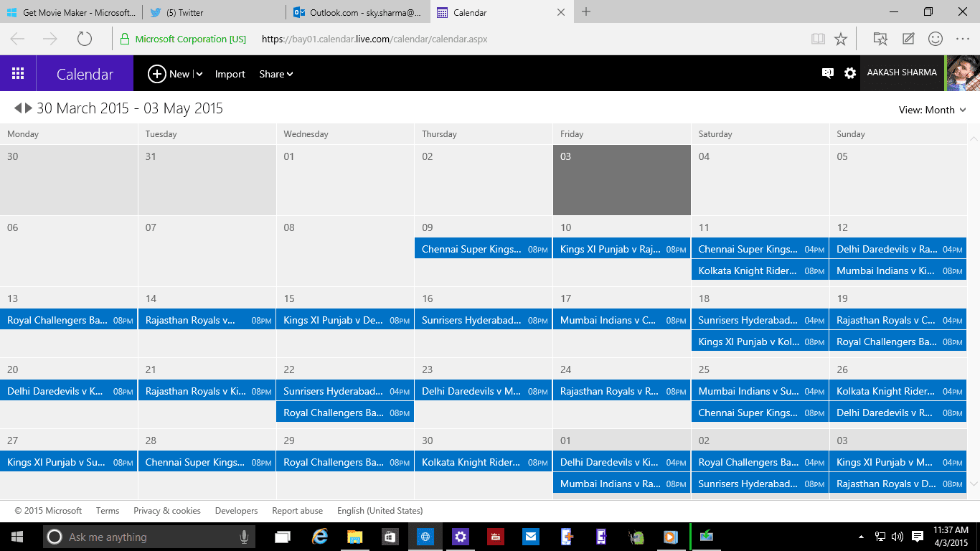Switch to the Outlook.com tab
This screenshot has height=551, width=980.
(x=358, y=12)
